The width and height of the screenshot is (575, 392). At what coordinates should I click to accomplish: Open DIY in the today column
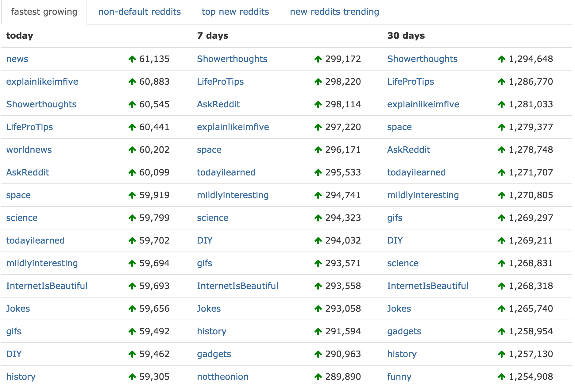coord(14,354)
